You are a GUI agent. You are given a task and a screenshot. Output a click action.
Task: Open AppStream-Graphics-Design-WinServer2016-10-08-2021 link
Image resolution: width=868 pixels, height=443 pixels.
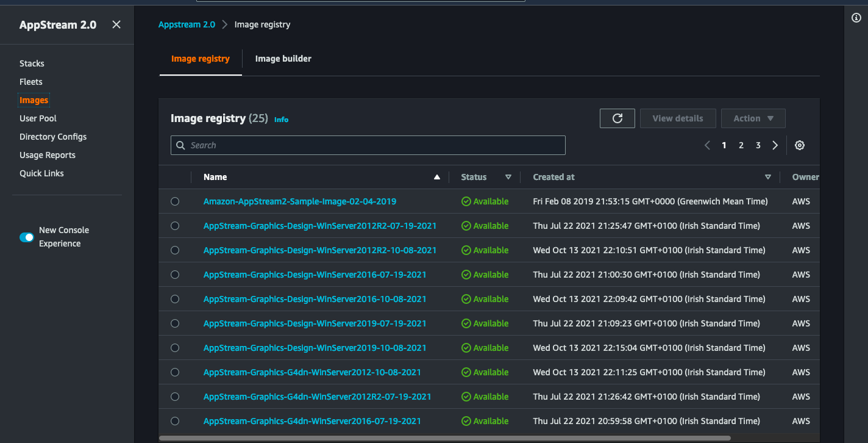315,299
